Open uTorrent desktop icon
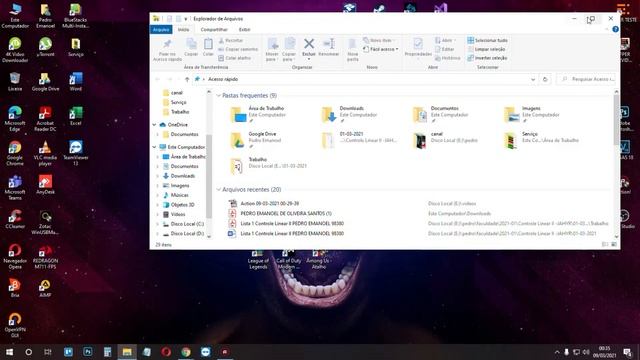 point(45,47)
